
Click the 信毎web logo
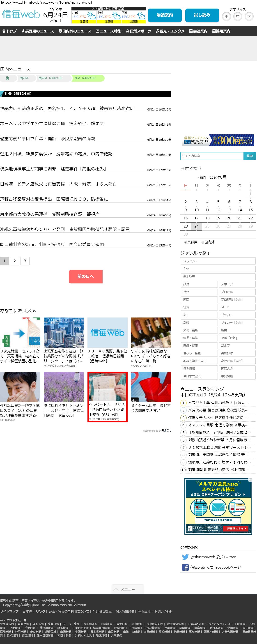point(21,14)
